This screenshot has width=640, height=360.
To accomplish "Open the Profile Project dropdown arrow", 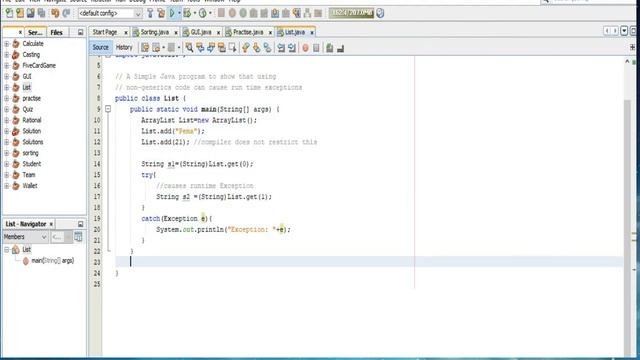I will pos(210,13).
